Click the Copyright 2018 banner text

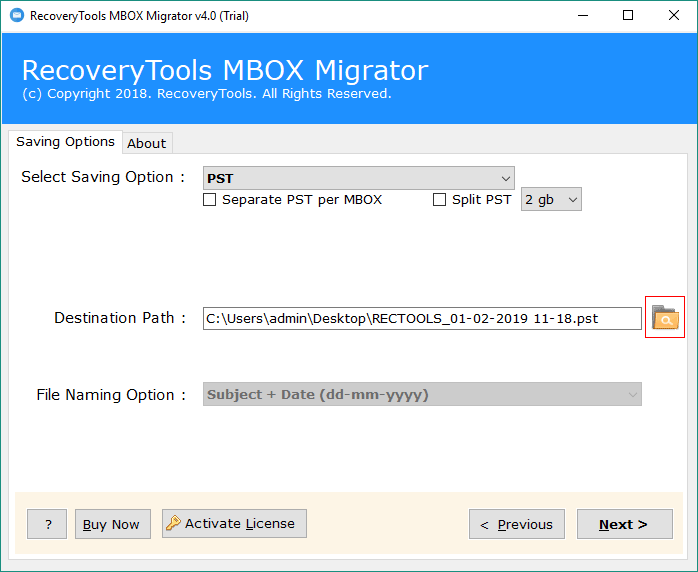click(207, 93)
